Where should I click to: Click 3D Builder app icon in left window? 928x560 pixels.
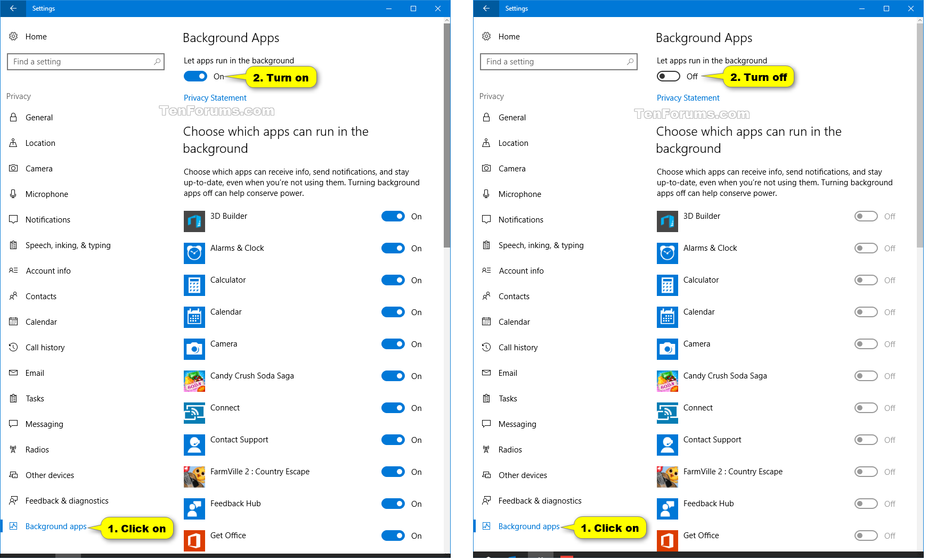(x=194, y=221)
